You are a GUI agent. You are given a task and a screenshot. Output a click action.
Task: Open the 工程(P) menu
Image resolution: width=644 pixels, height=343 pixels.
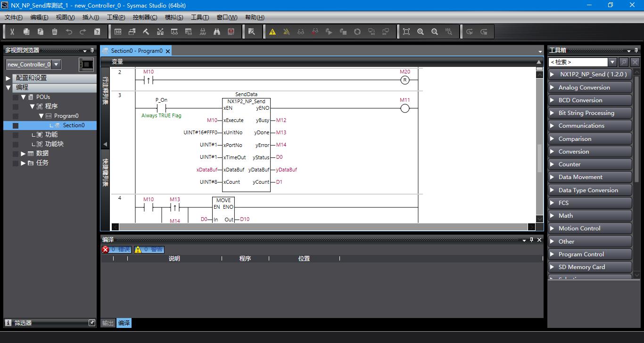click(x=116, y=17)
